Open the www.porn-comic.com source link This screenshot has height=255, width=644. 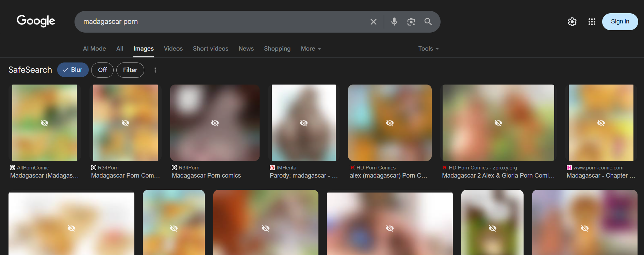click(x=598, y=167)
